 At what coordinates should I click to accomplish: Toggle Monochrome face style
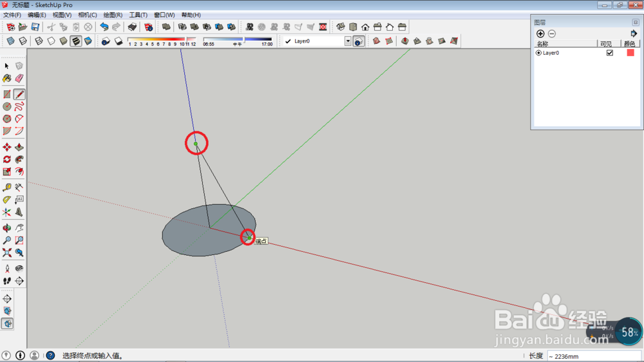[88, 41]
